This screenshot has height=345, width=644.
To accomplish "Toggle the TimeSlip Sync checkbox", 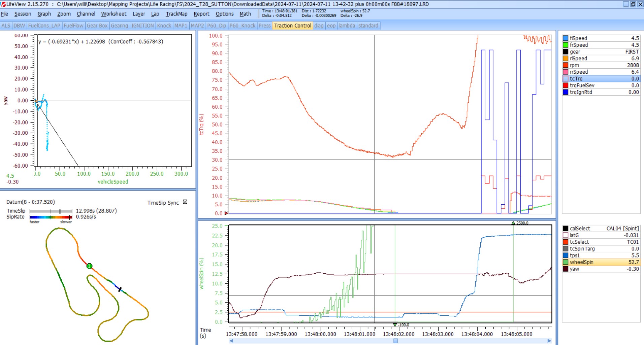I will [185, 202].
